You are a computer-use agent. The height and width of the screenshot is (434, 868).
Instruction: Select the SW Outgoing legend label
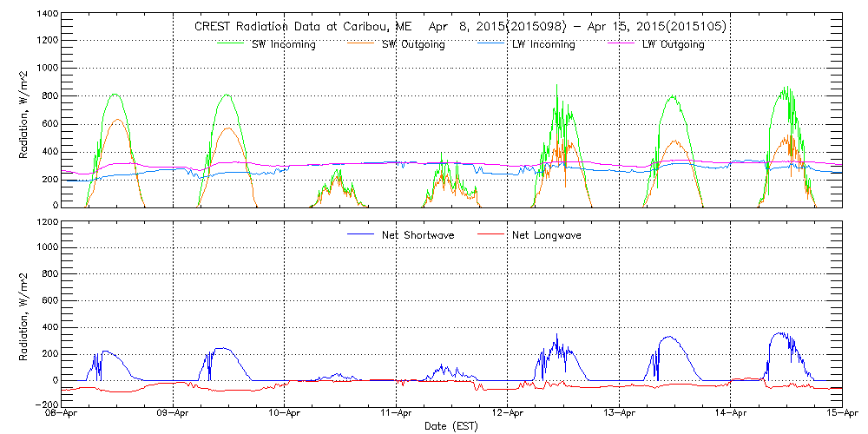click(x=414, y=44)
